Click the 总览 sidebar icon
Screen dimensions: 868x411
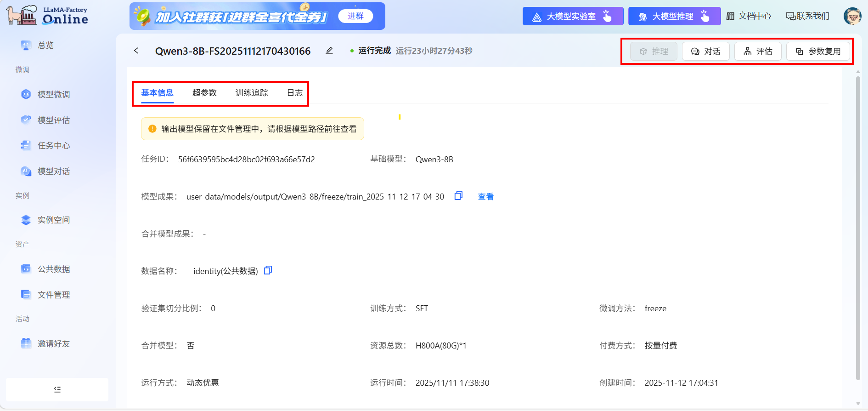pyautogui.click(x=26, y=45)
